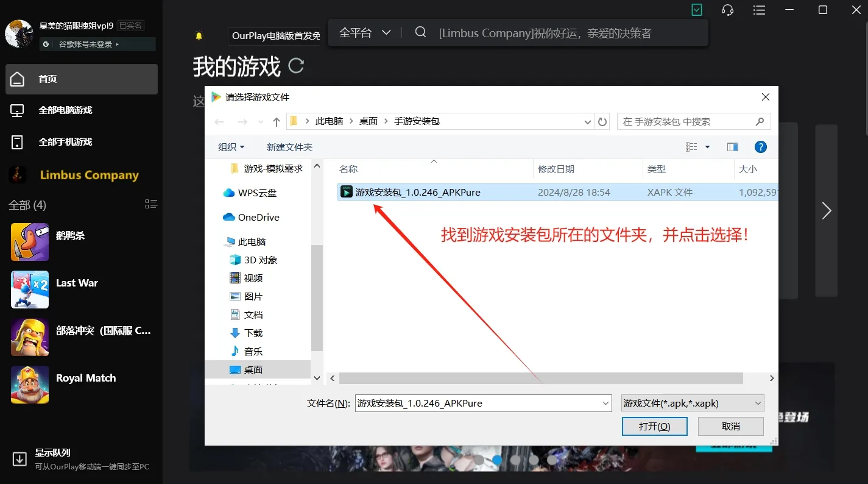This screenshot has height=484, width=868.
Task: Expand address bar history dropdown
Action: (588, 122)
